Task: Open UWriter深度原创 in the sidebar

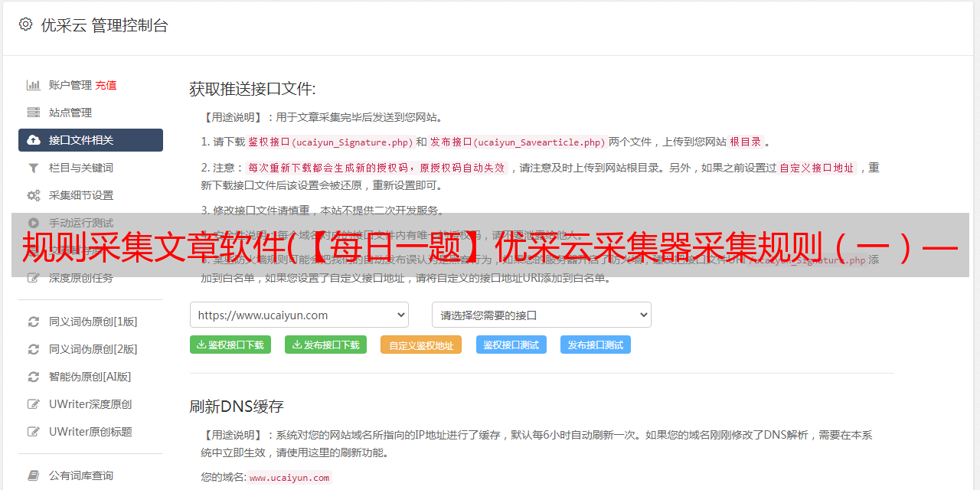Action: point(90,404)
